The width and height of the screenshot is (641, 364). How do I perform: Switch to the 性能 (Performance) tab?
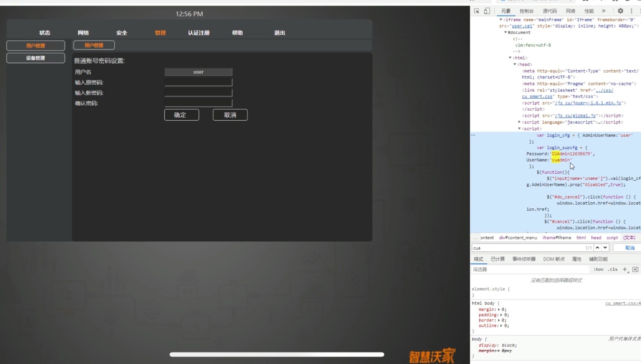click(589, 11)
